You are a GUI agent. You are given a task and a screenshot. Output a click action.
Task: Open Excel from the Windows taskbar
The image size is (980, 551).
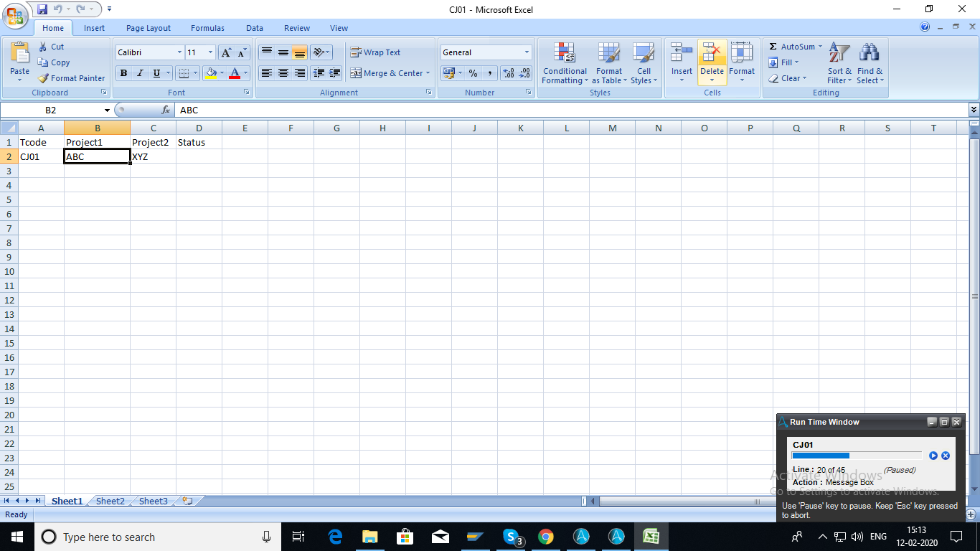pyautogui.click(x=651, y=537)
